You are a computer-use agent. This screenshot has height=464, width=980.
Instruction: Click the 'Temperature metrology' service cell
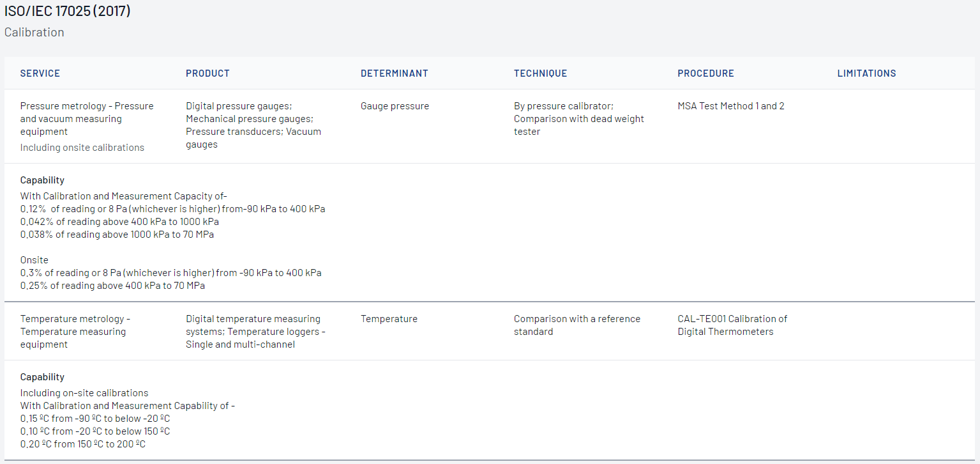coord(75,332)
